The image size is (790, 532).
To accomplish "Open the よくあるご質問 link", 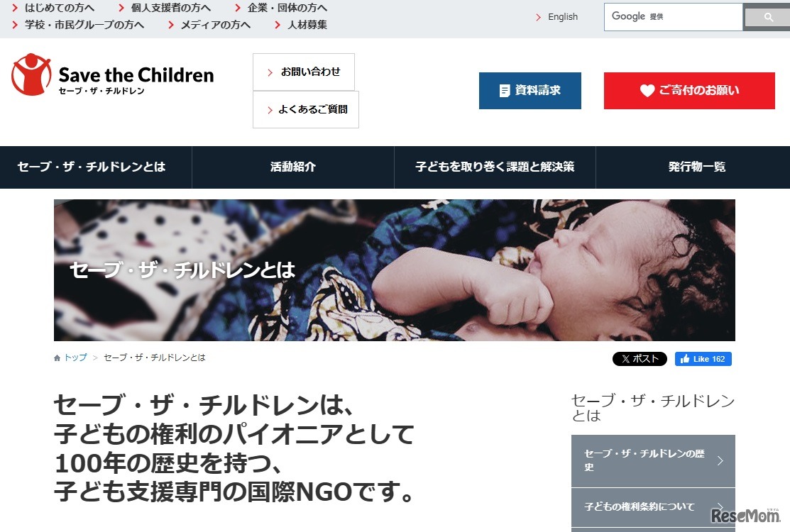I will pos(306,109).
